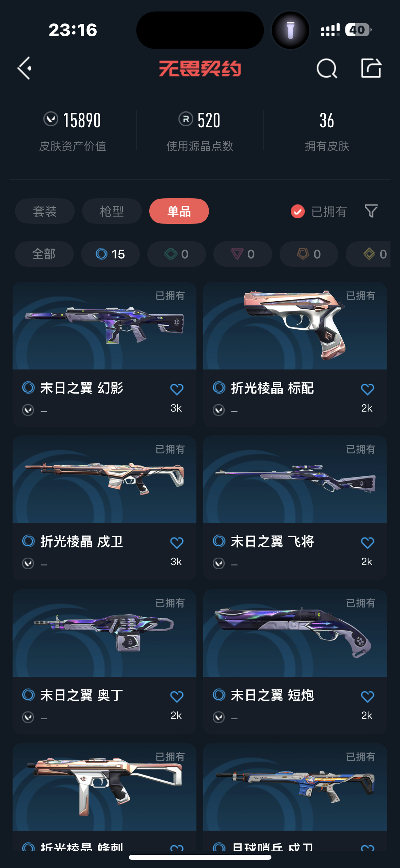Select the 单品 tab button

click(x=179, y=211)
